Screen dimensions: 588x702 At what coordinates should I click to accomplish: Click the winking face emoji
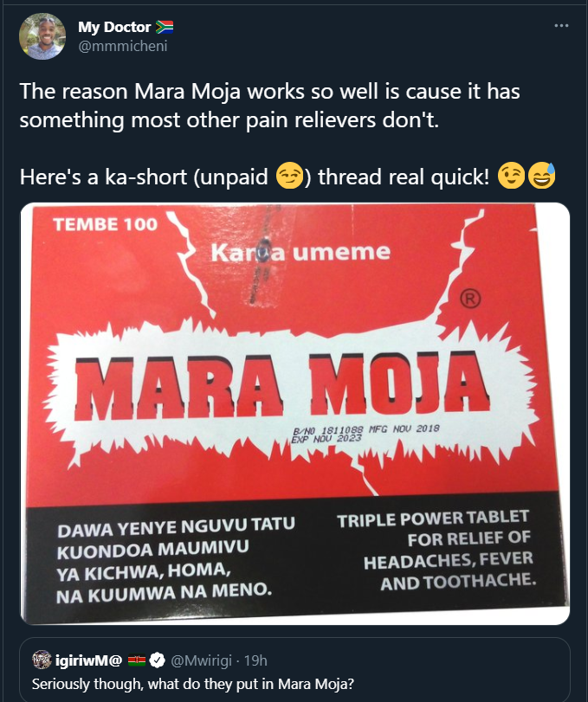511,176
